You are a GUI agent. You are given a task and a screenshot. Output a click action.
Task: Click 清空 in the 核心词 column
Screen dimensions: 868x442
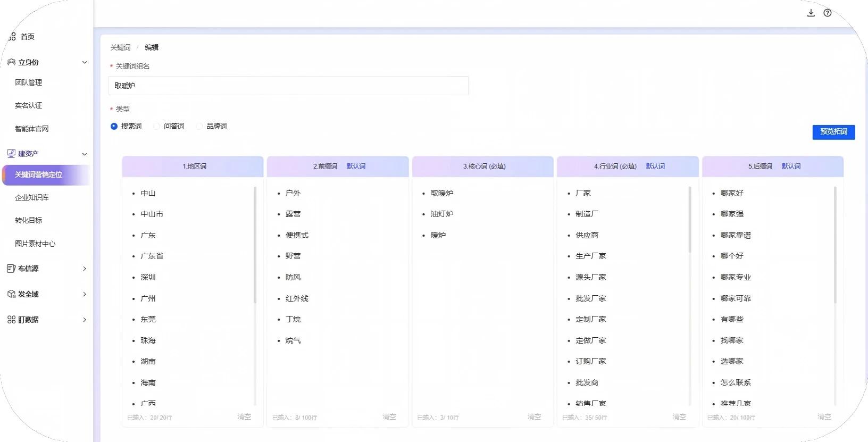point(534,417)
